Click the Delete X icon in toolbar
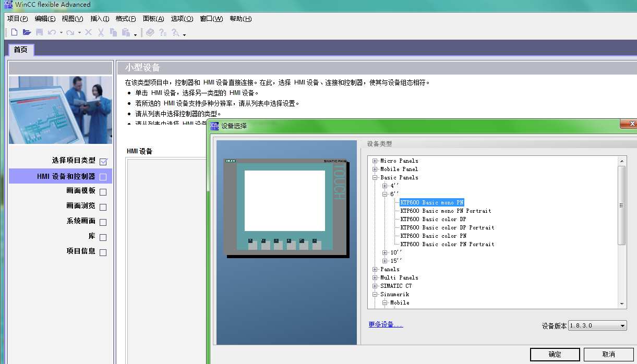 tap(88, 32)
